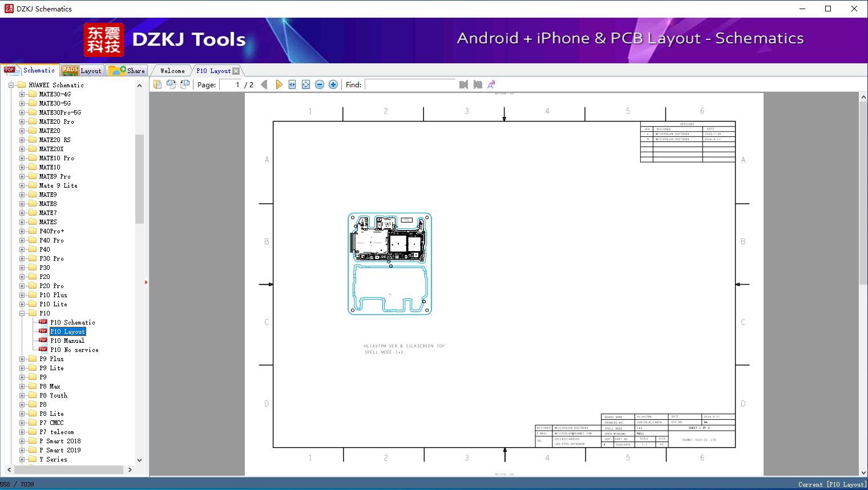
Task: Select the P7 telecom folder label
Action: 56,432
